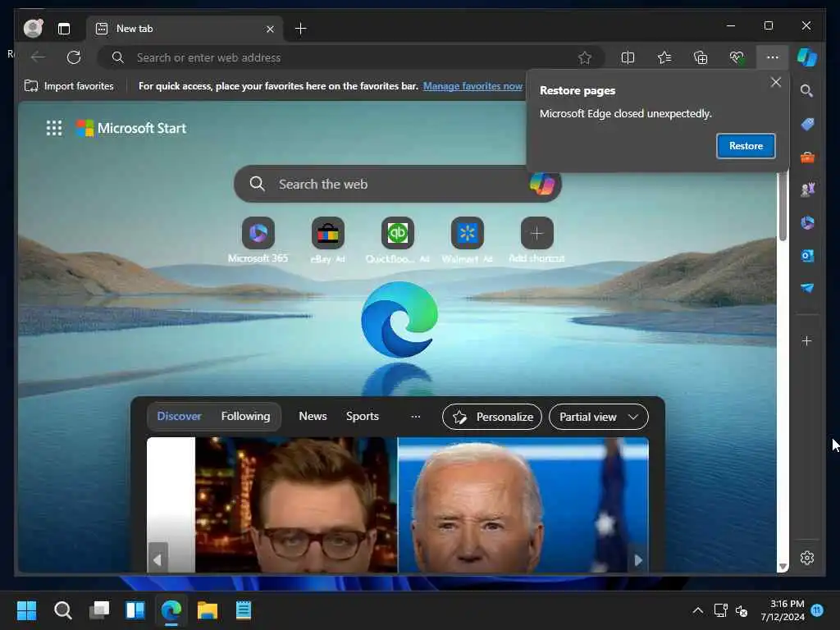The image size is (840, 630).
Task: Open sidebar Microsoft 365 icon
Action: (807, 223)
